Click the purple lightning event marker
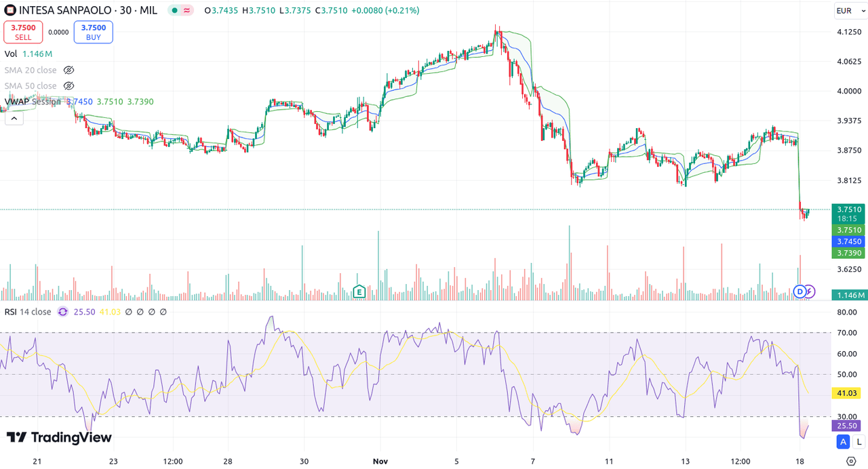The width and height of the screenshot is (868, 469). (809, 291)
